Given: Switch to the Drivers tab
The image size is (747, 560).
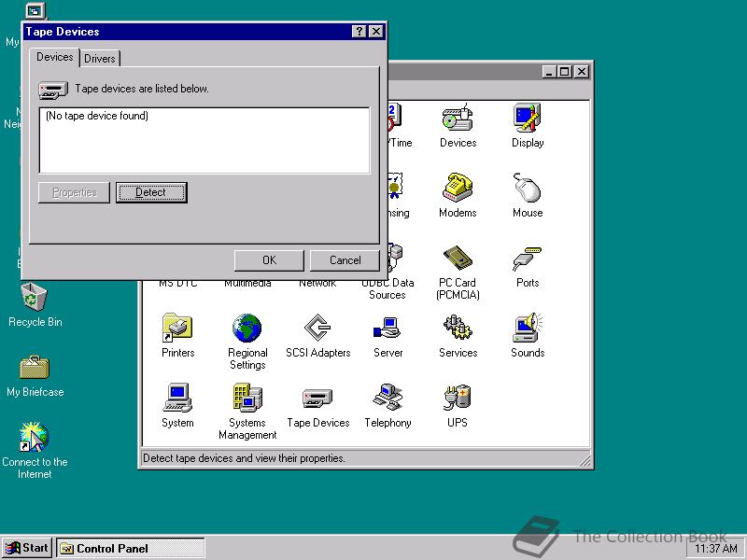Looking at the screenshot, I should tap(100, 58).
